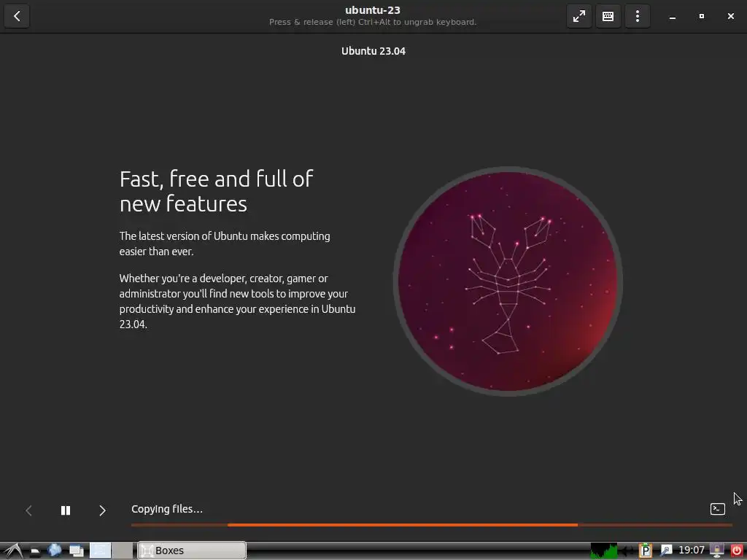Click the red power logout button
Image resolution: width=747 pixels, height=560 pixels.
click(737, 551)
